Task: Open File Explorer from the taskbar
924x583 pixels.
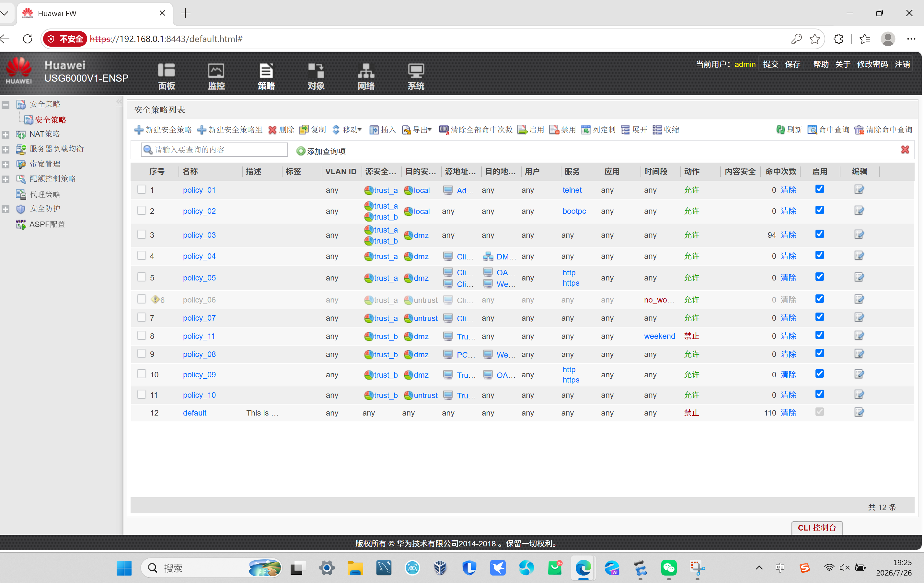Action: (x=355, y=568)
